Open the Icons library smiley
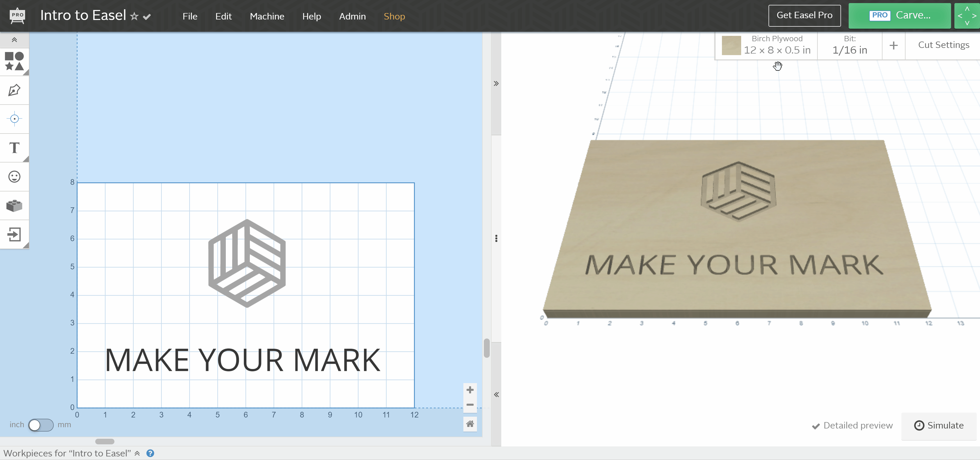Screen dimensions: 980x460 pos(14,177)
